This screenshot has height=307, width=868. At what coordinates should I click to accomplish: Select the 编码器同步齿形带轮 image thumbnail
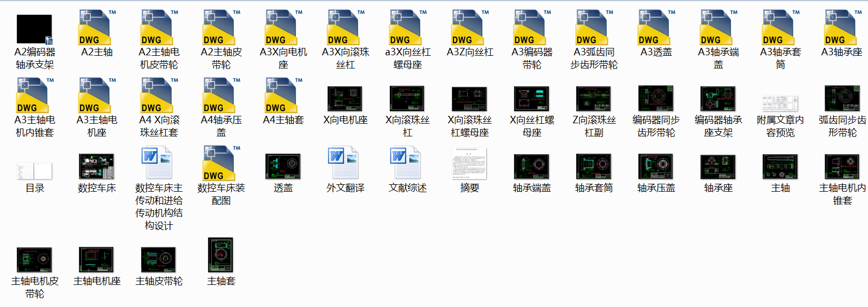click(x=656, y=98)
